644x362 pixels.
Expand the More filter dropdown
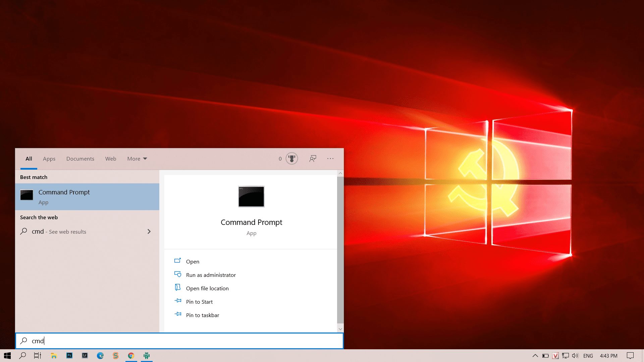[x=137, y=159]
